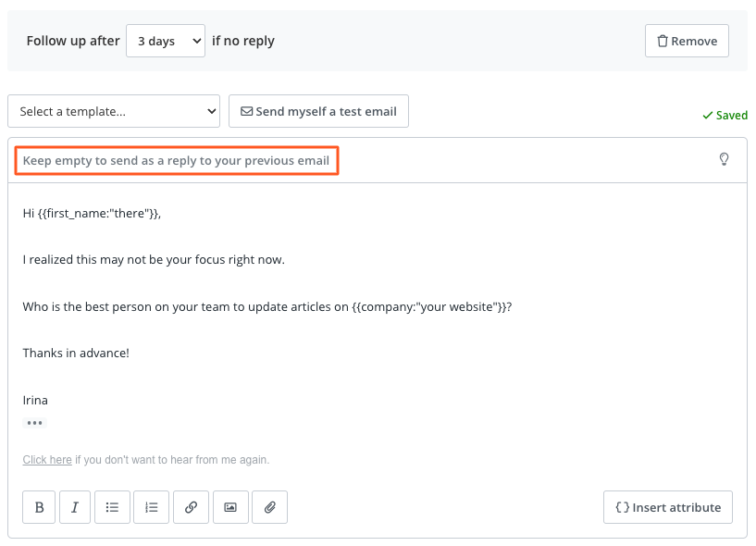Open the insert link tool
This screenshot has height=546, width=756.
pyautogui.click(x=191, y=507)
